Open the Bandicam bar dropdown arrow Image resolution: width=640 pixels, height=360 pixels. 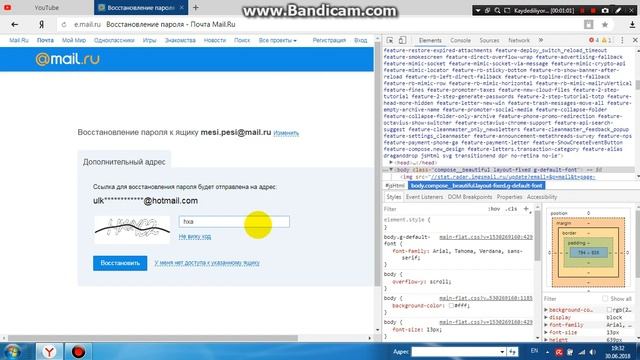pos(478,10)
